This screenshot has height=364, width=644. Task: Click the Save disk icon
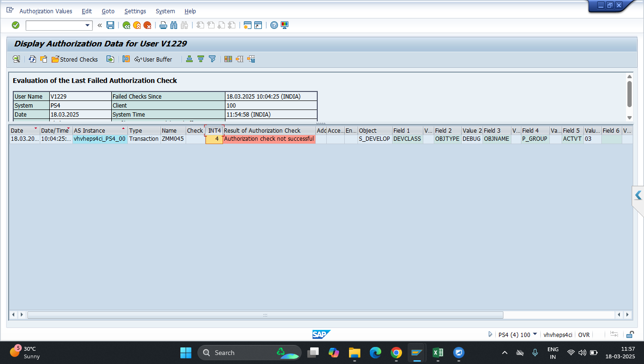(x=110, y=25)
